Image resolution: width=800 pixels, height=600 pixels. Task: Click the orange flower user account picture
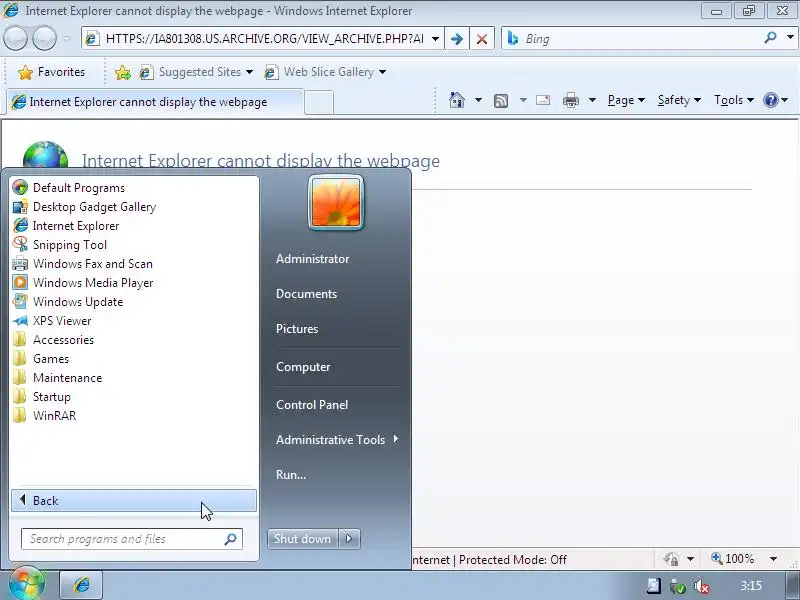[x=336, y=203]
